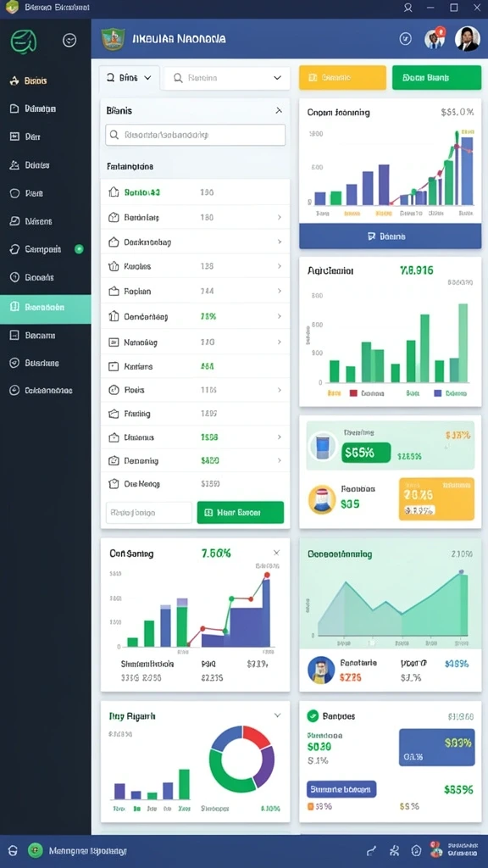This screenshot has height=868, width=488.
Task: Click the search field inside Bianis panel
Action: [196, 135]
